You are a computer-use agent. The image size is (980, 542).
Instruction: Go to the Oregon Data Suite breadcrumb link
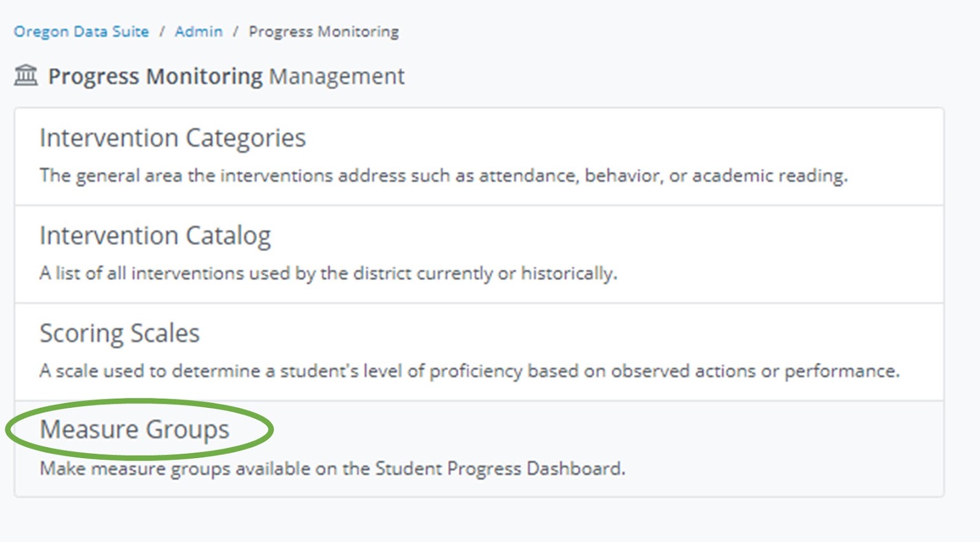(81, 32)
